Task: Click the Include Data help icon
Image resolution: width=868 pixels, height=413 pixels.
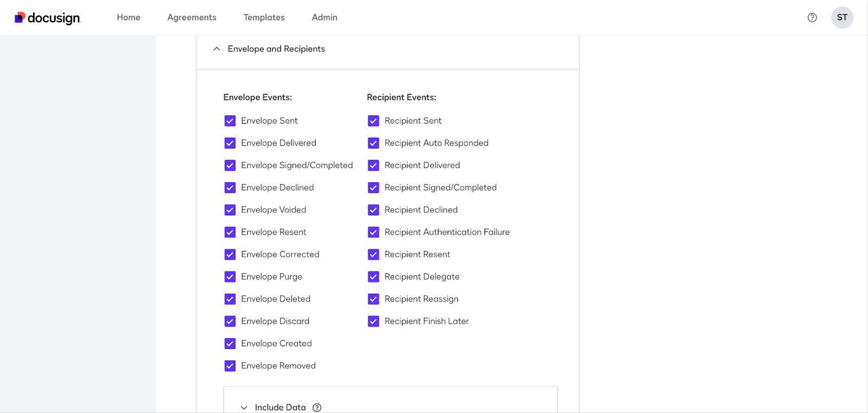Action: 317,408
